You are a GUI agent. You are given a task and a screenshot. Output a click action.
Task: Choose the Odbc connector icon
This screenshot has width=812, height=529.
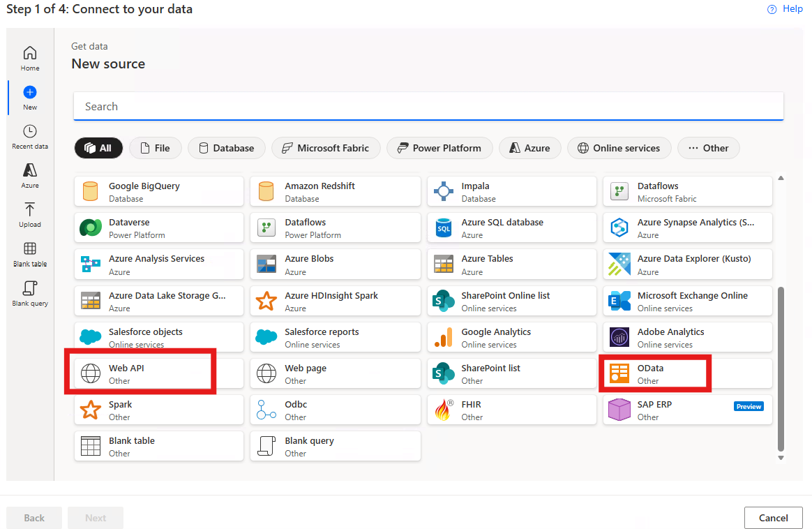pos(266,410)
